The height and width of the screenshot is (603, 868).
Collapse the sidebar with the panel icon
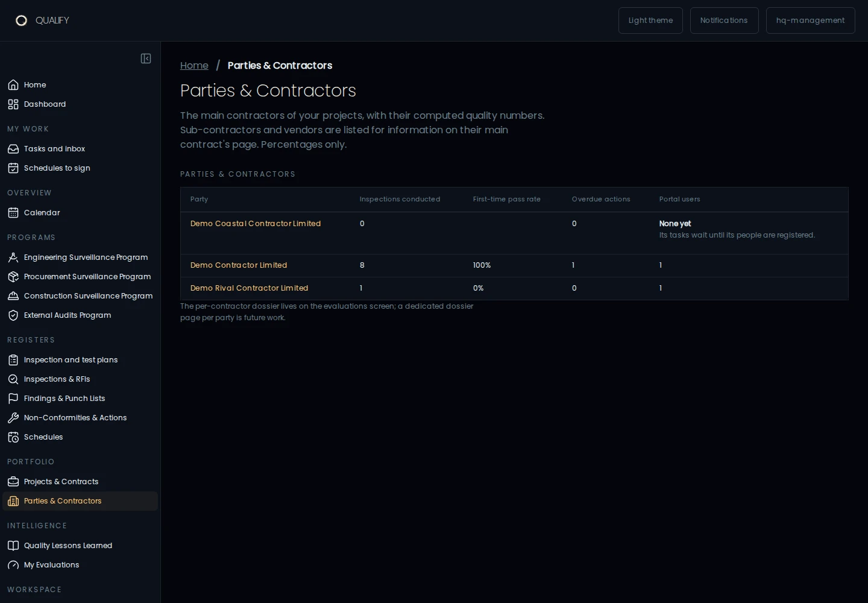(146, 58)
